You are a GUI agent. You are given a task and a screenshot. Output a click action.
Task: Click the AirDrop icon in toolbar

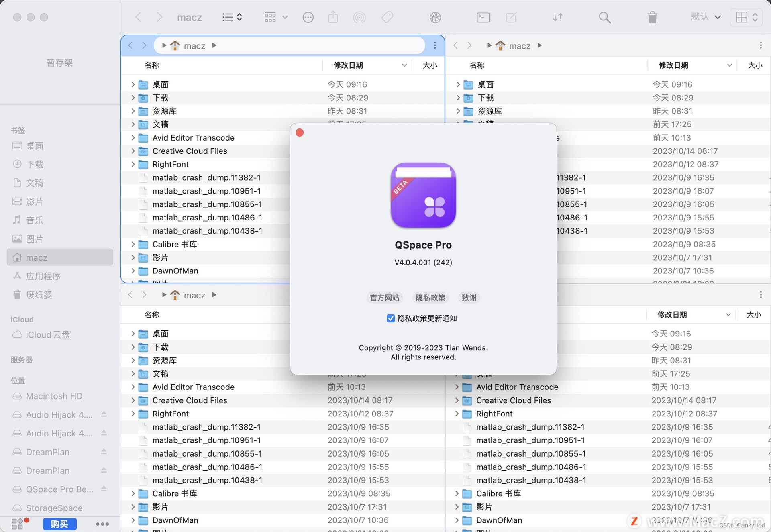click(359, 17)
